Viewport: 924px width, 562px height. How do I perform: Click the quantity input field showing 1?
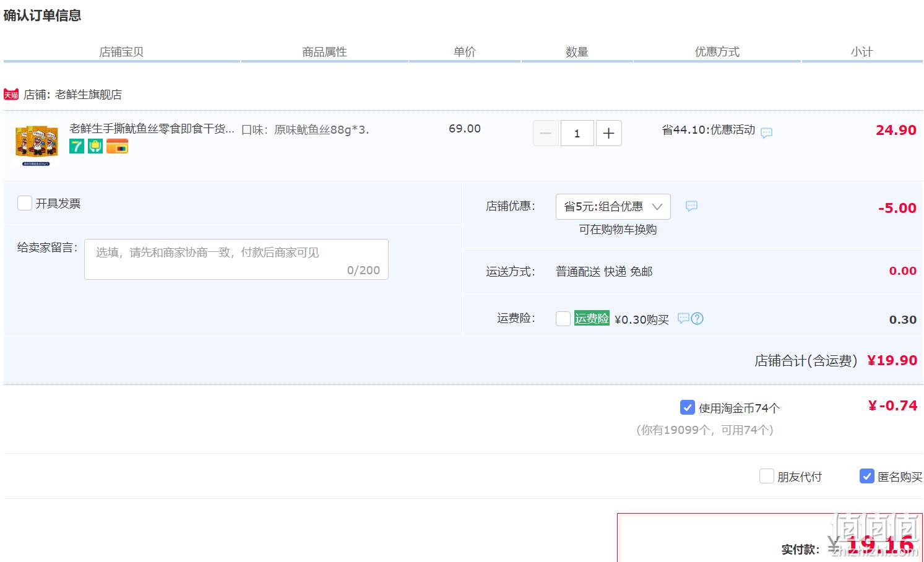(577, 133)
